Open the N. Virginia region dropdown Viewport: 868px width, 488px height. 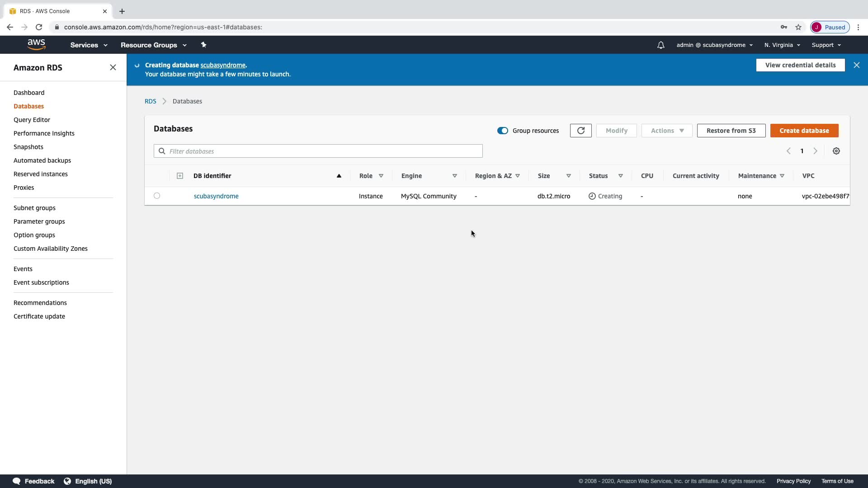pyautogui.click(x=782, y=45)
